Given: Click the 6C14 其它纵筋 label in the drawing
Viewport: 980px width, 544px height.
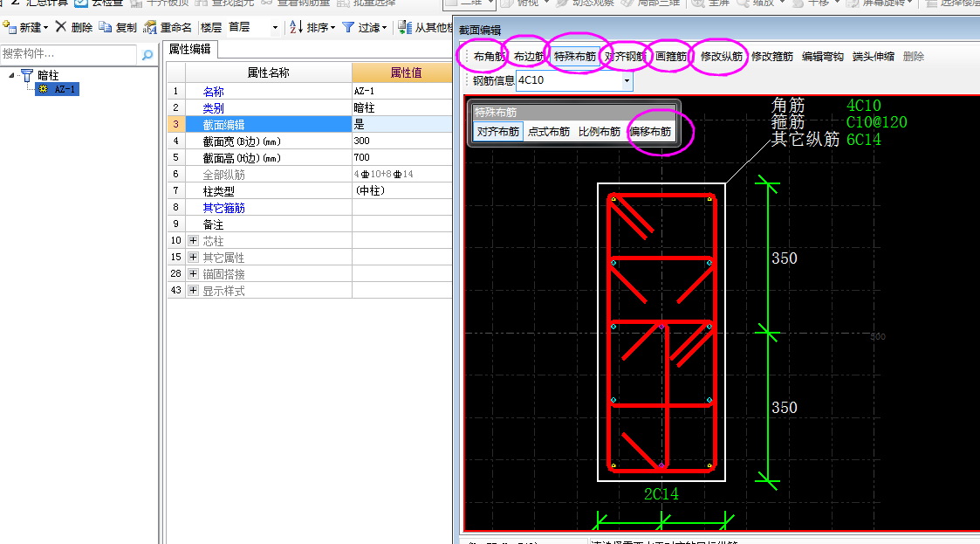Looking at the screenshot, I should pyautogui.click(x=864, y=140).
